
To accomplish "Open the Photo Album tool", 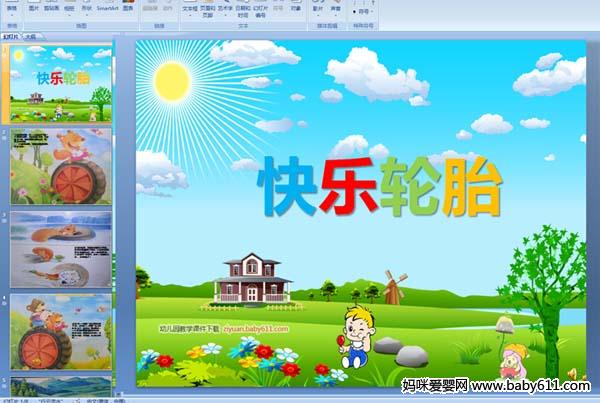I will pos(70,8).
